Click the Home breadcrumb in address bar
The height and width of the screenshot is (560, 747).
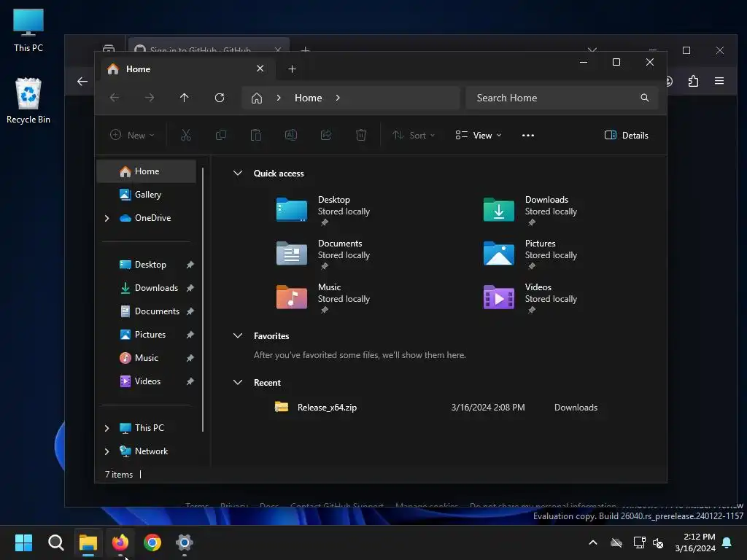pyautogui.click(x=309, y=98)
